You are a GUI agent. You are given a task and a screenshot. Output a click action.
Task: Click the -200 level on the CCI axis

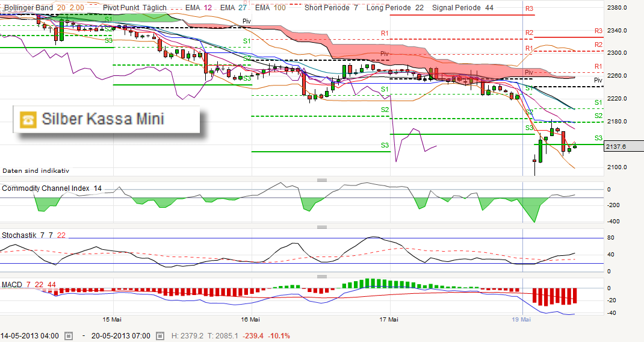point(614,205)
